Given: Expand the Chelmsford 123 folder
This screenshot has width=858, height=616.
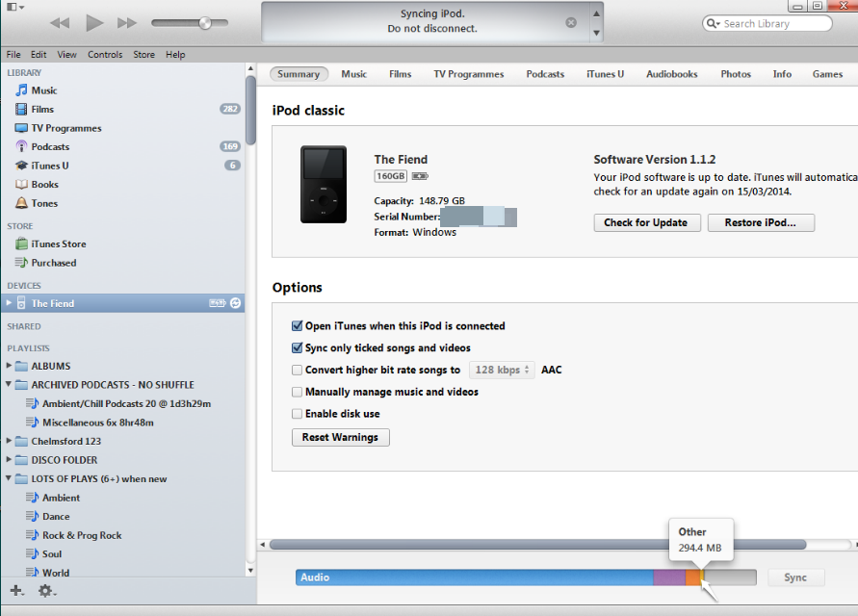Looking at the screenshot, I should [x=9, y=441].
